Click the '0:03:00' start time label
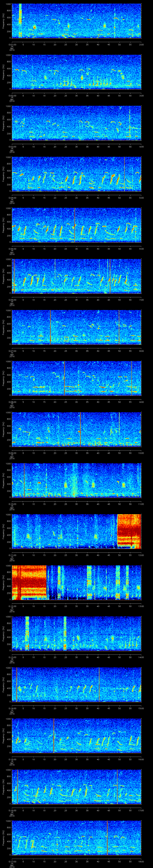 (12, 147)
